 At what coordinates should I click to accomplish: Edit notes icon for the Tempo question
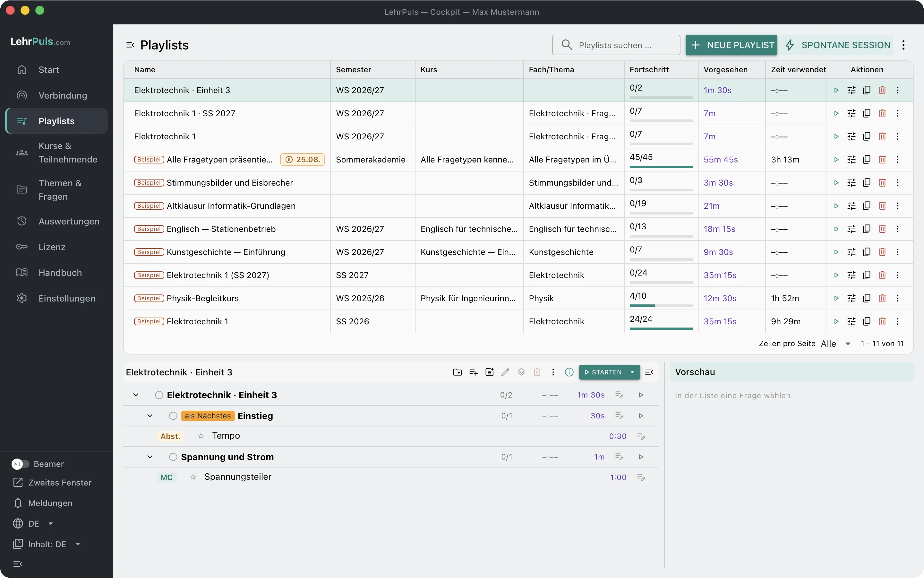tap(641, 436)
